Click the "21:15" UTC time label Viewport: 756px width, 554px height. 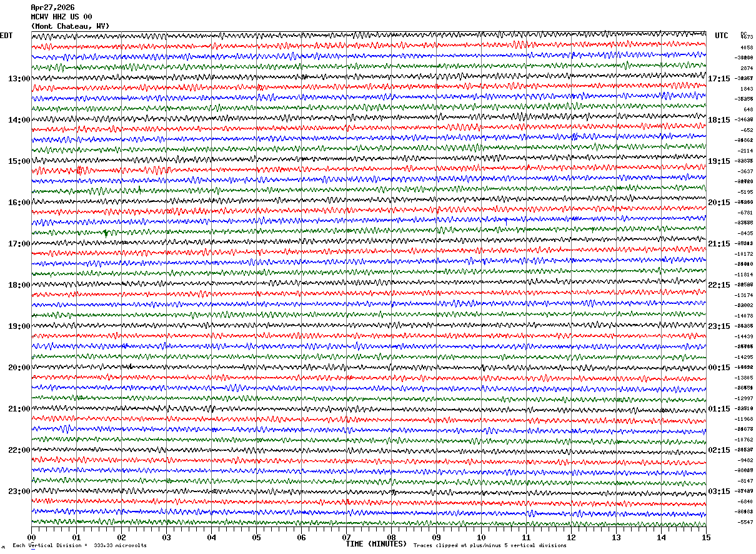(719, 244)
